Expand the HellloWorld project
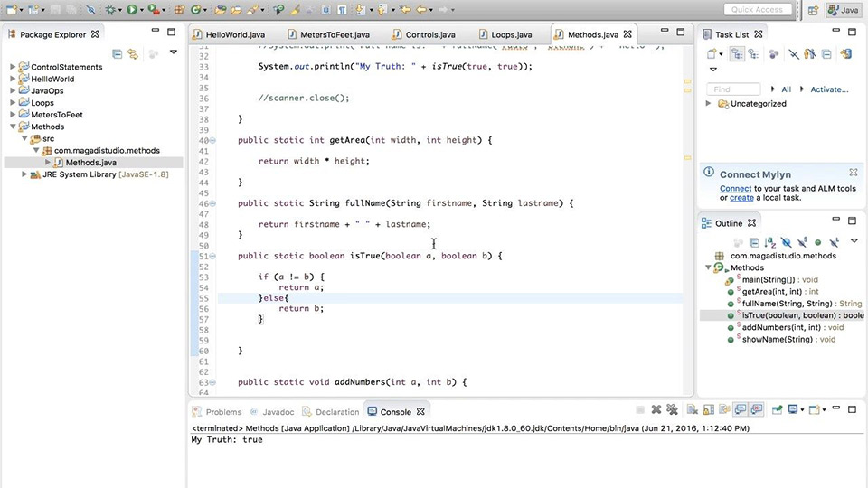 [13, 79]
